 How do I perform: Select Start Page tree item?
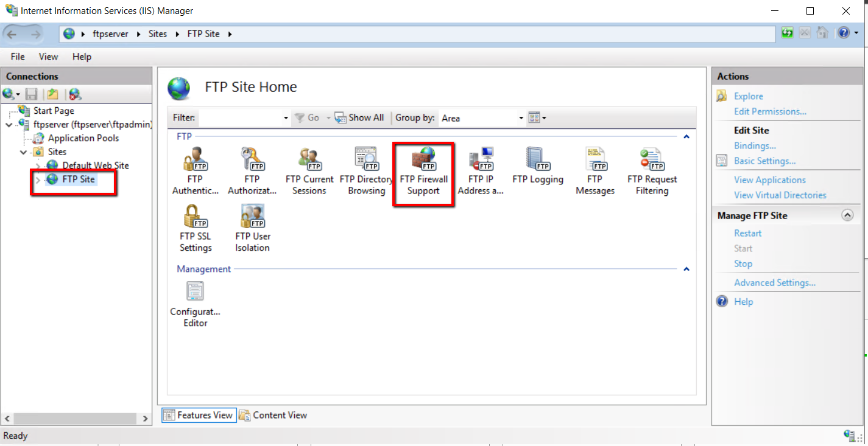(x=54, y=111)
